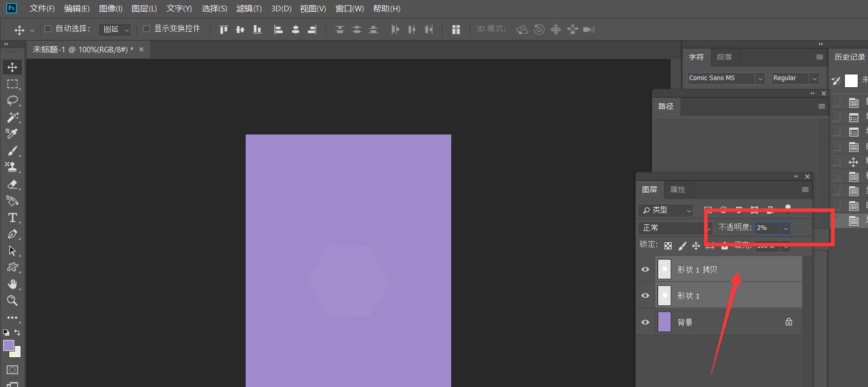Open the 窗口(W) menu
Viewport: 868px width, 387px height.
click(x=349, y=9)
